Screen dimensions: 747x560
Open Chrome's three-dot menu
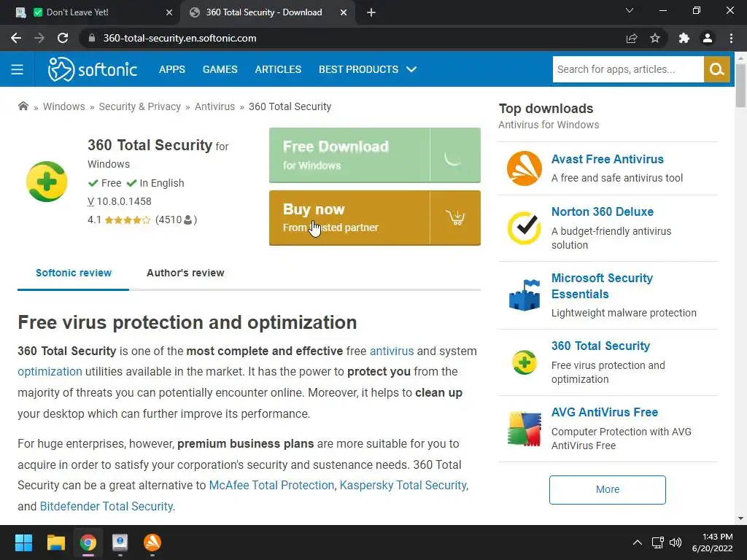click(731, 38)
